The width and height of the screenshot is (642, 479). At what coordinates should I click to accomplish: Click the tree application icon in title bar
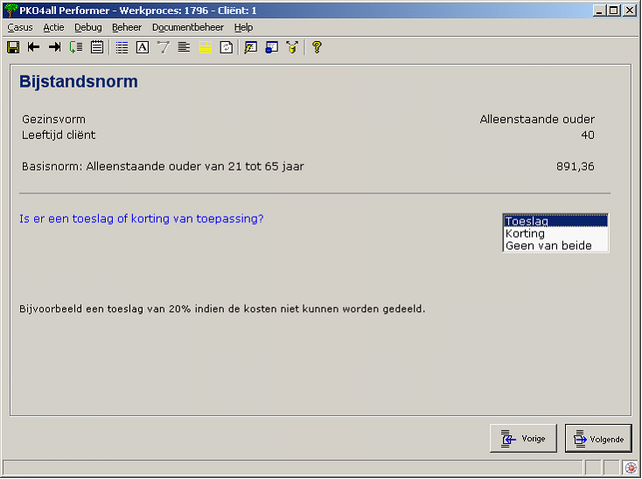pos(11,10)
